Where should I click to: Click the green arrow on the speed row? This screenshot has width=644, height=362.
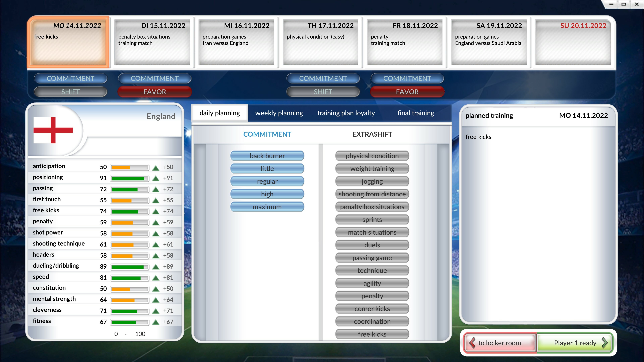(x=156, y=278)
